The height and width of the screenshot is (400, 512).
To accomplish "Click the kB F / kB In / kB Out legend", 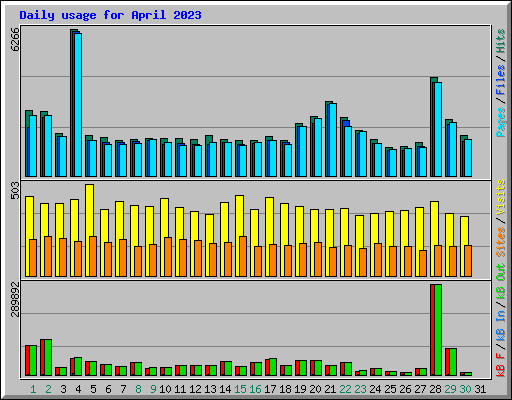I will tap(500, 320).
